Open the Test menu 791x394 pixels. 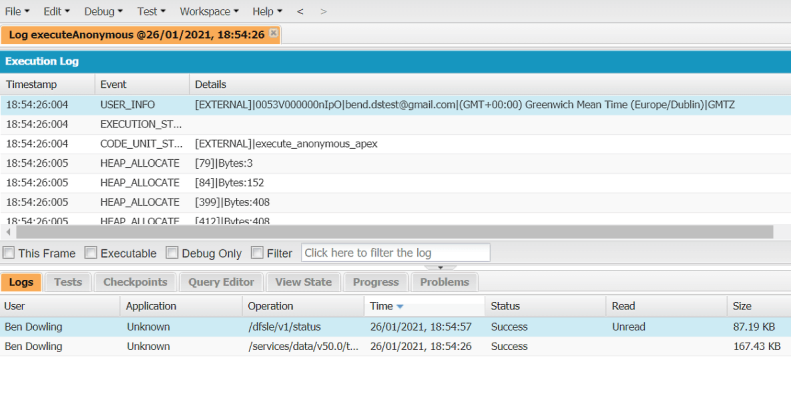tap(151, 11)
